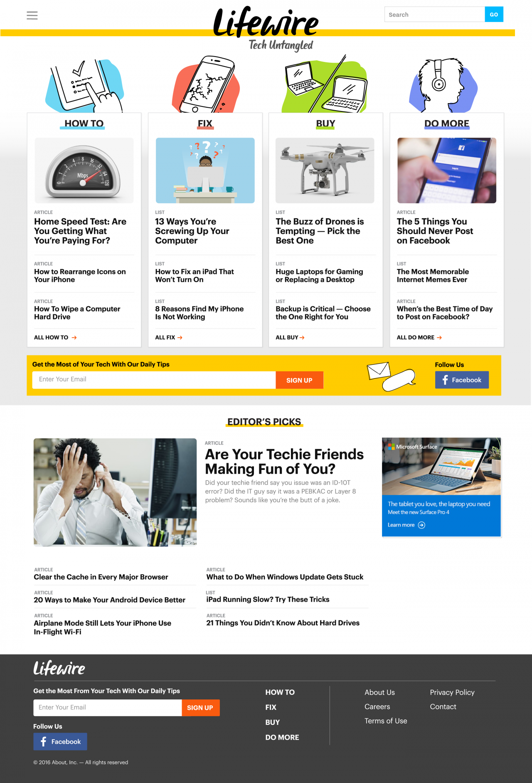Click the headphones Do More illustration
The height and width of the screenshot is (783, 532).
click(x=443, y=85)
